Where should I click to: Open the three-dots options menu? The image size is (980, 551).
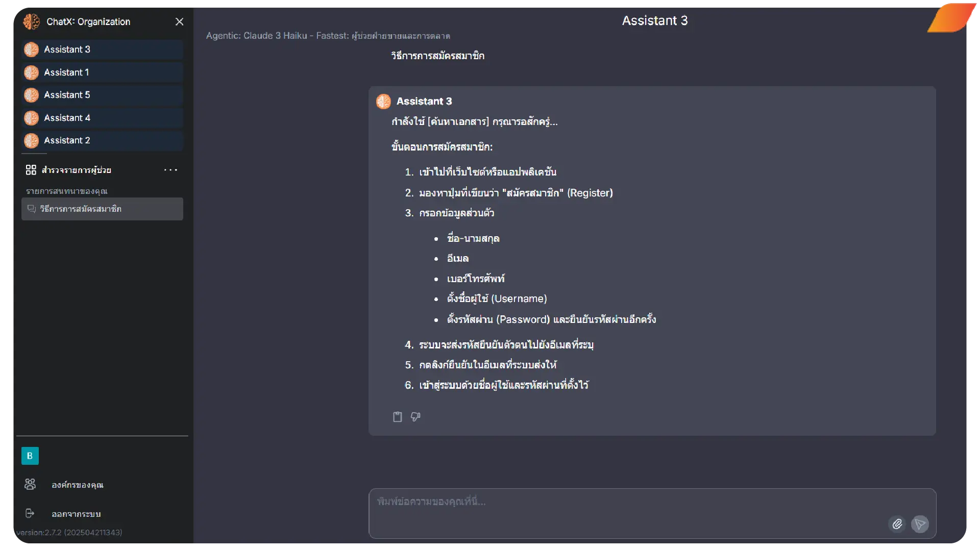coord(170,170)
